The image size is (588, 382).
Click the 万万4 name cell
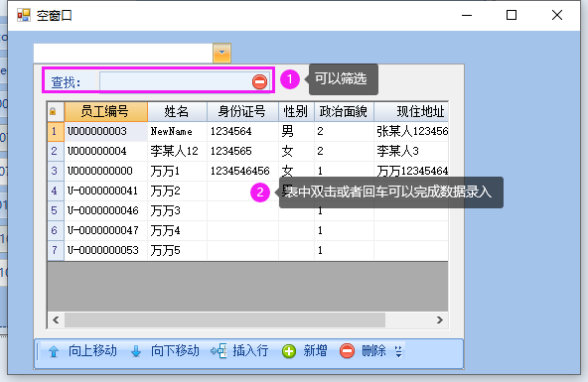click(x=178, y=230)
